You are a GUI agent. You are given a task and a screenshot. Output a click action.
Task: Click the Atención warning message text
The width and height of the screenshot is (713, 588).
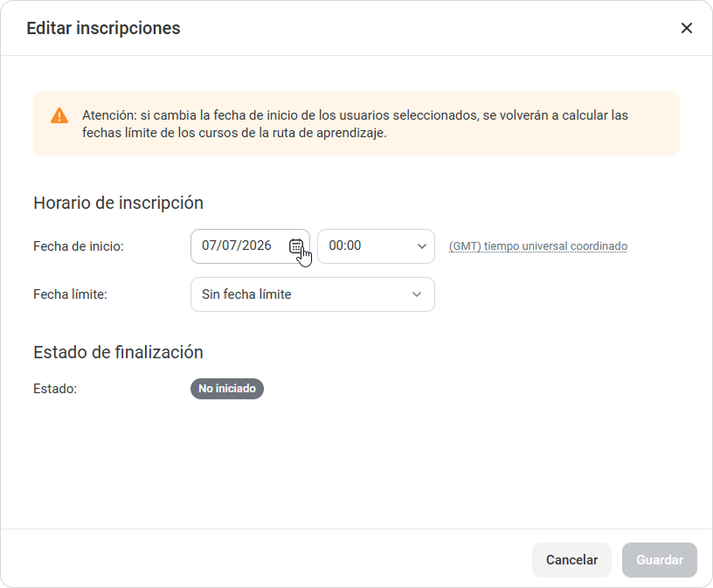355,124
